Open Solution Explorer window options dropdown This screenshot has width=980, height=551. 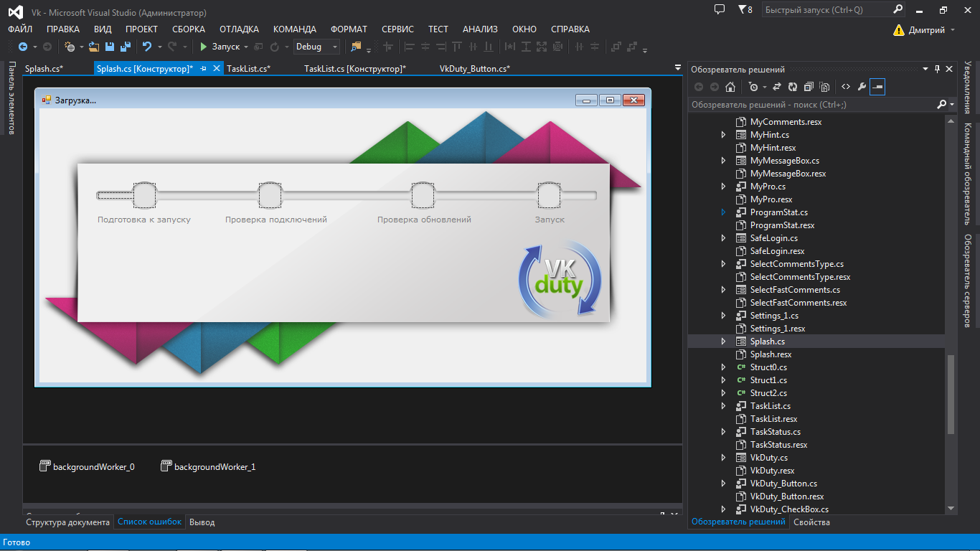pos(925,70)
